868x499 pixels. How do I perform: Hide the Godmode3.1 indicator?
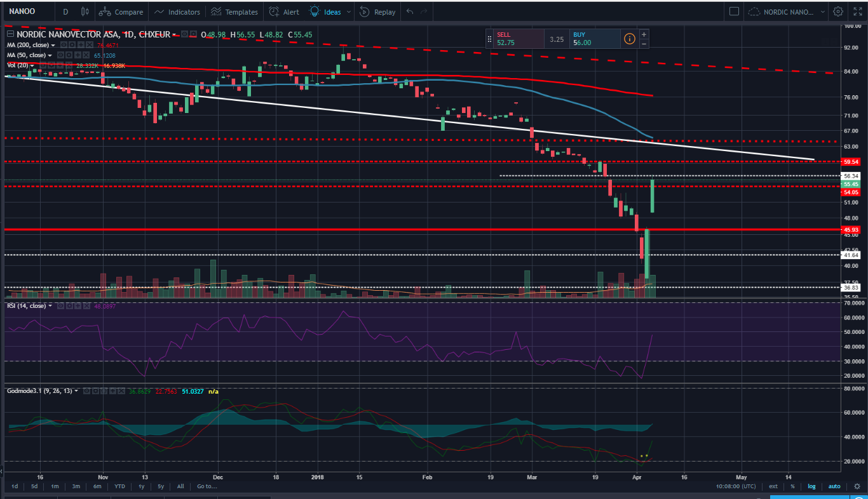(x=86, y=391)
